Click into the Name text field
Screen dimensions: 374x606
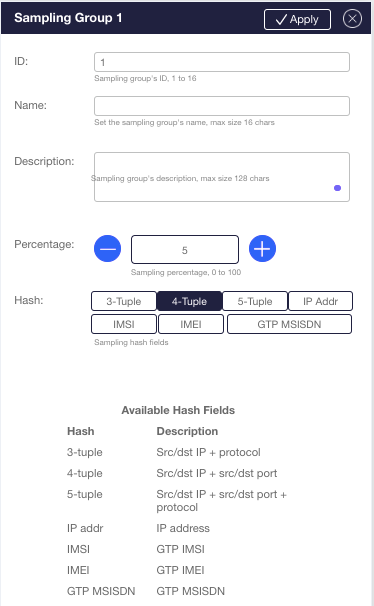222,106
